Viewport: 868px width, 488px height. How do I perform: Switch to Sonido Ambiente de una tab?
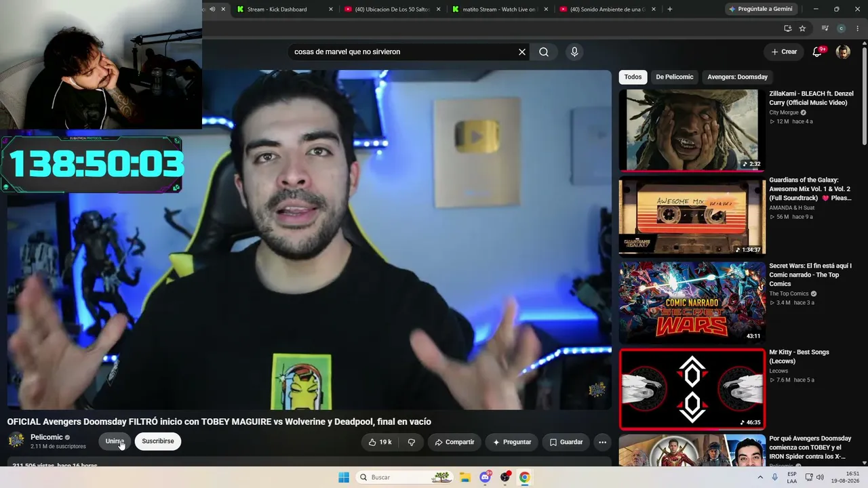click(x=607, y=9)
